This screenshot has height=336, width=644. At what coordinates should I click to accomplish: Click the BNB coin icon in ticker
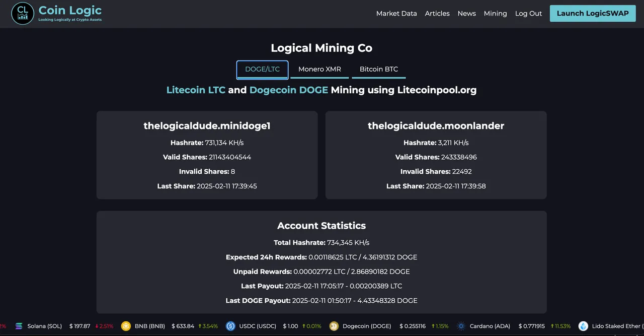click(x=126, y=326)
